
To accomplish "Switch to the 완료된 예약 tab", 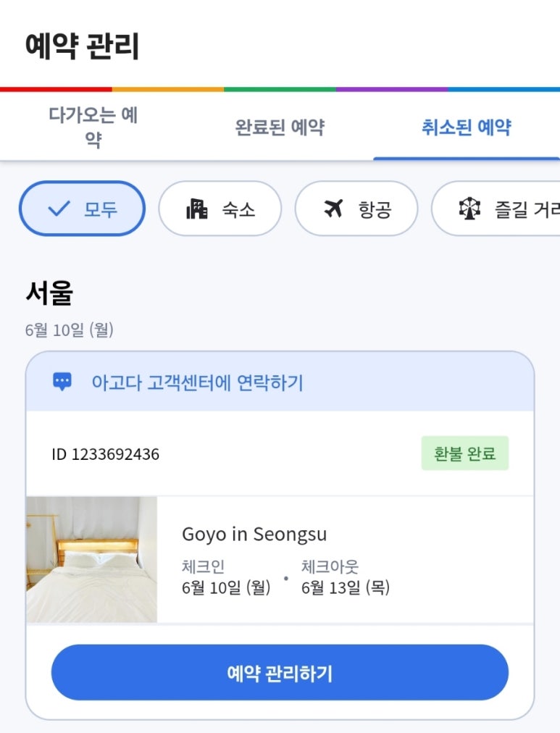I will 280,127.
